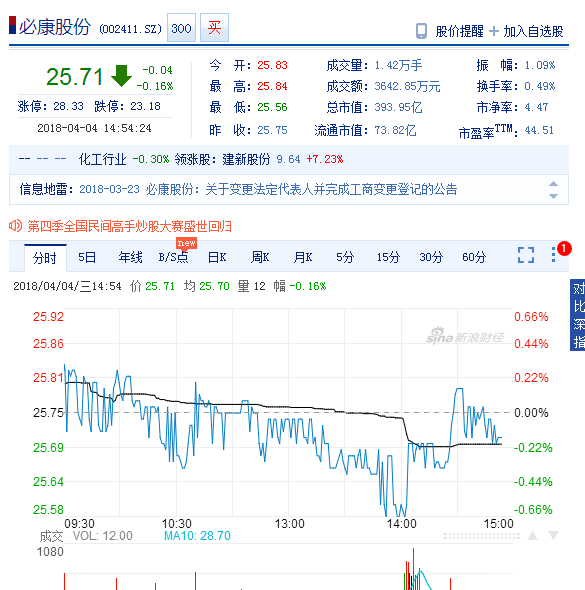Switch to the 60分 tab

pyautogui.click(x=474, y=257)
